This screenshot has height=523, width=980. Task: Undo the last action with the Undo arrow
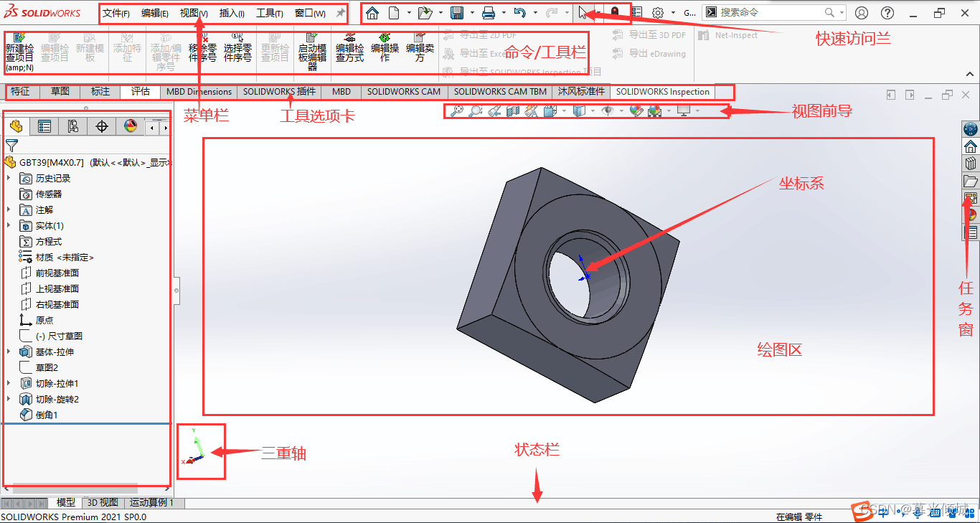(520, 13)
